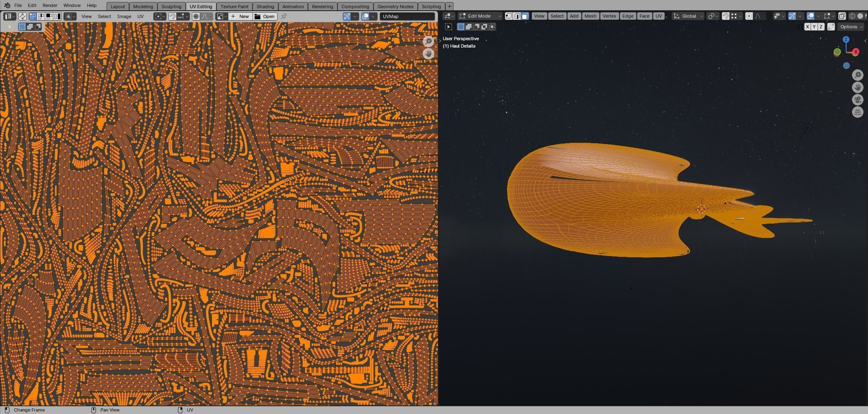This screenshot has height=414, width=868.
Task: Select face select mode in 3D viewport
Action: pyautogui.click(x=525, y=16)
